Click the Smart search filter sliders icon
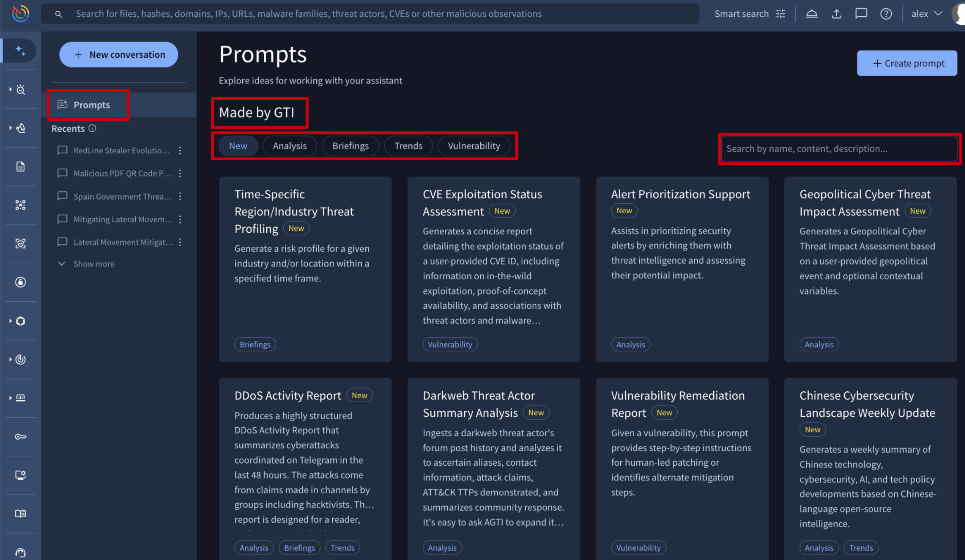The height and width of the screenshot is (560, 965). click(x=780, y=14)
